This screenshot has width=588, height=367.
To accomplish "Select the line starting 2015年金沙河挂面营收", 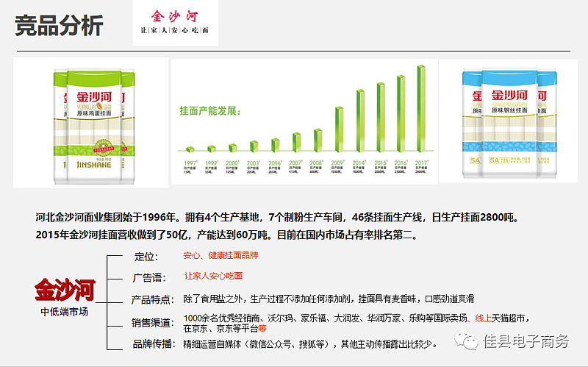I will pyautogui.click(x=226, y=235).
